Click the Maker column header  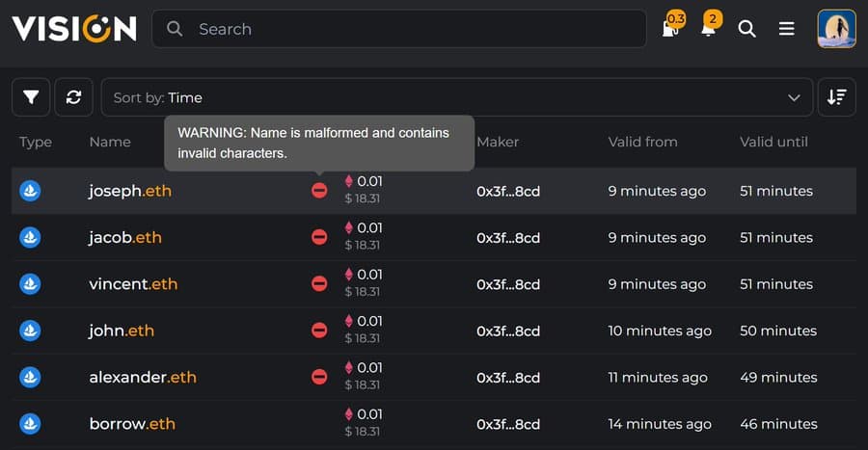click(x=498, y=142)
